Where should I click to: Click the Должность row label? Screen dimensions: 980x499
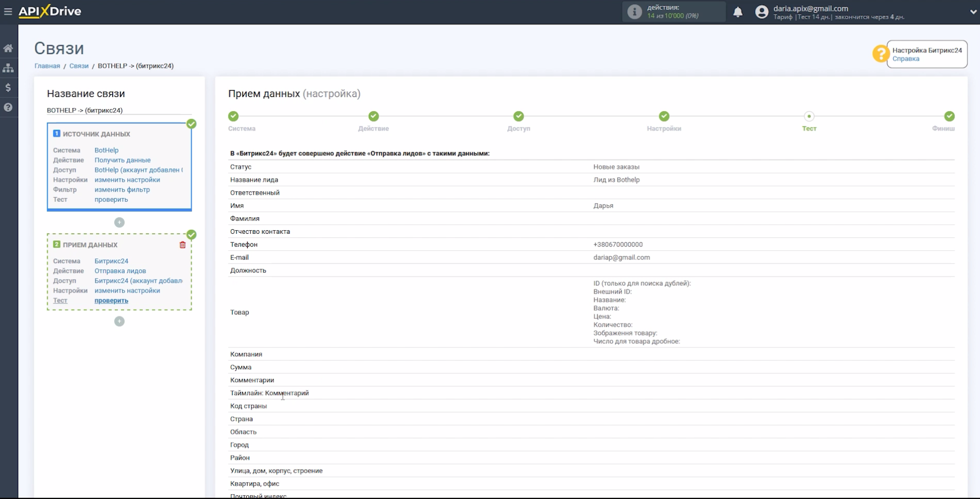click(248, 270)
